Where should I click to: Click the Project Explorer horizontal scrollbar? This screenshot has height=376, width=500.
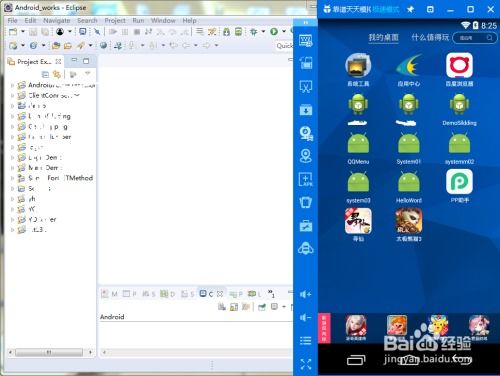50,352
